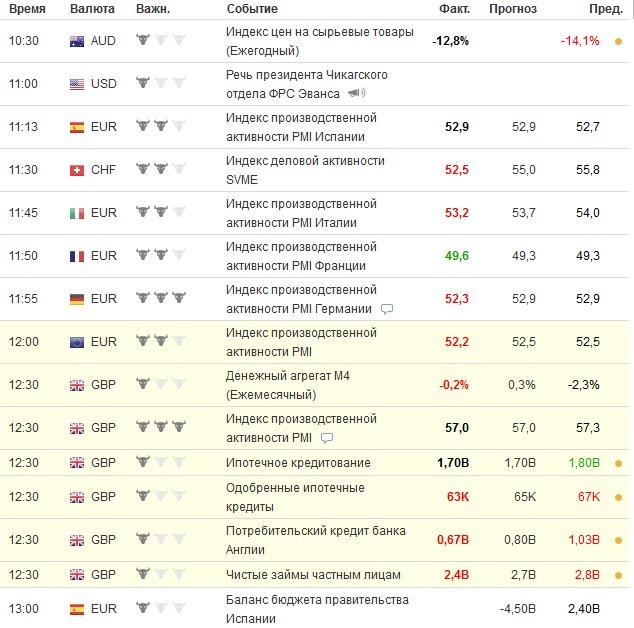
Task: Open the comment bubble next to PMI Германии
Action: point(387,309)
